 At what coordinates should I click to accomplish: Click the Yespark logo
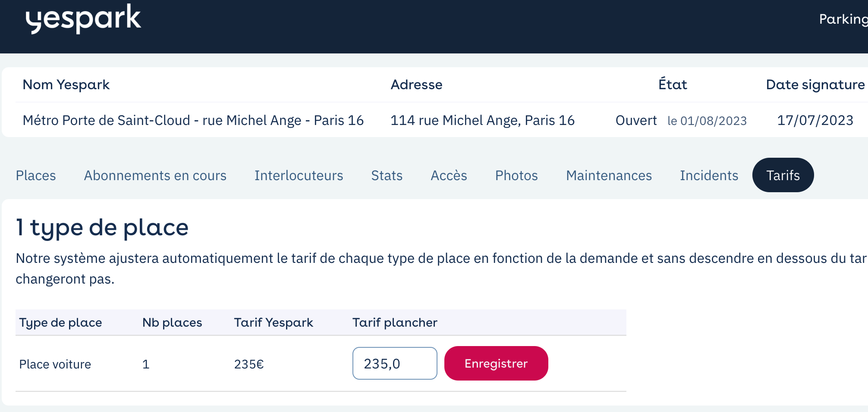coord(83,19)
